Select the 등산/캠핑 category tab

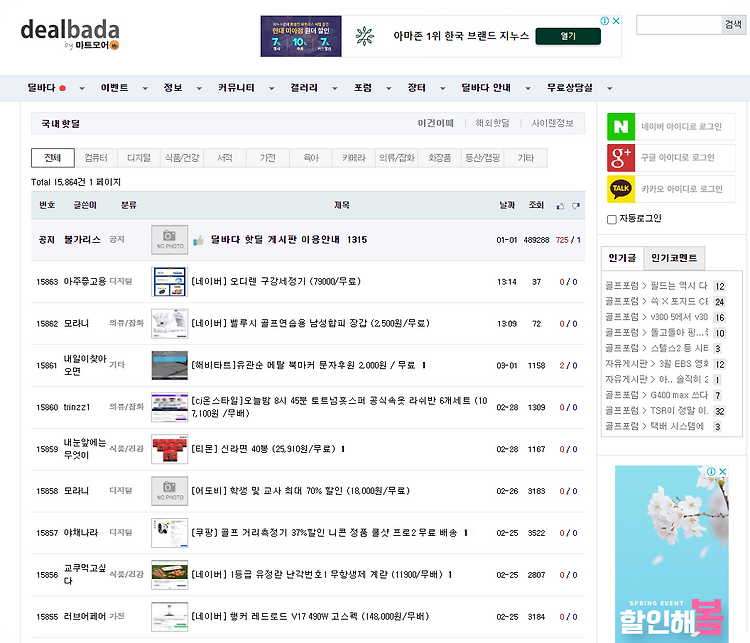[483, 158]
